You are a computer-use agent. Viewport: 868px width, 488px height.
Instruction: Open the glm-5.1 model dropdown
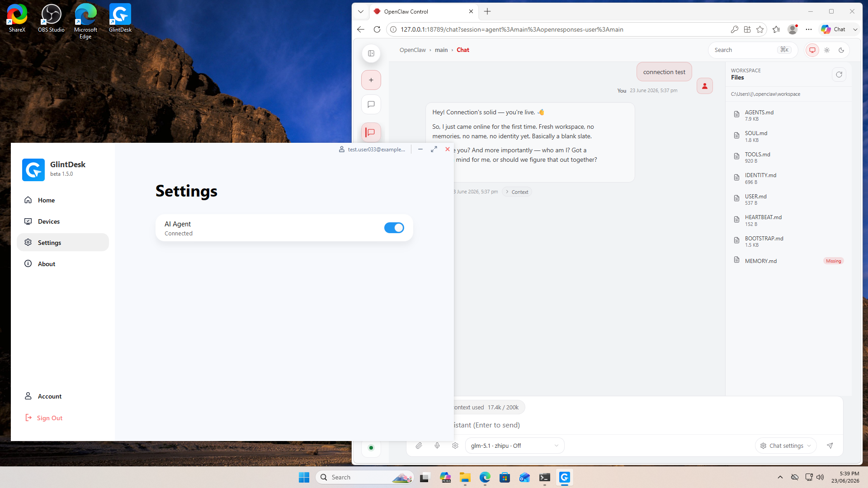click(x=514, y=446)
